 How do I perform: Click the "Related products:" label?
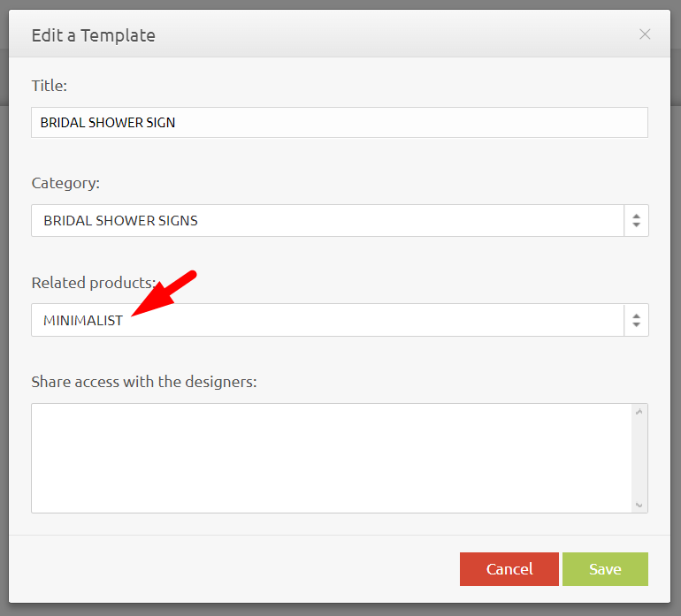pos(93,283)
